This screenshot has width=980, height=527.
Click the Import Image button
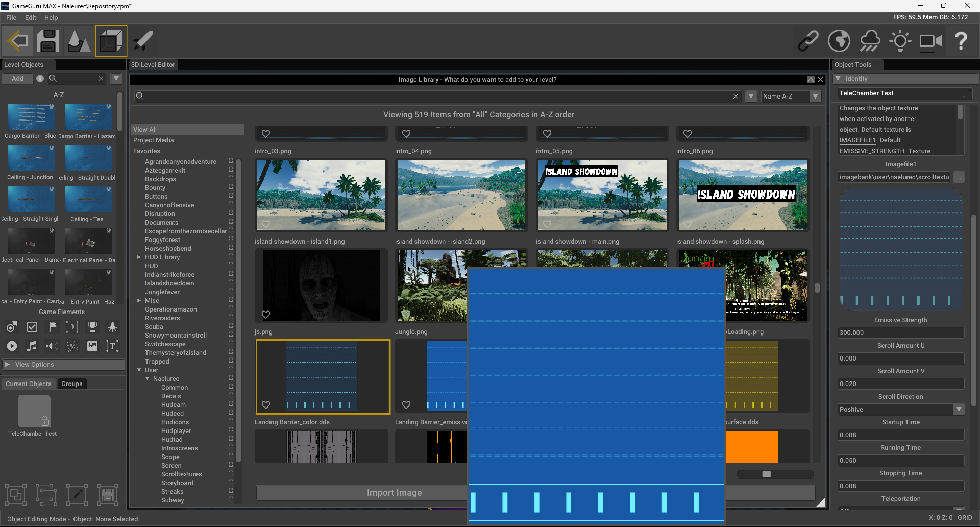(x=394, y=492)
